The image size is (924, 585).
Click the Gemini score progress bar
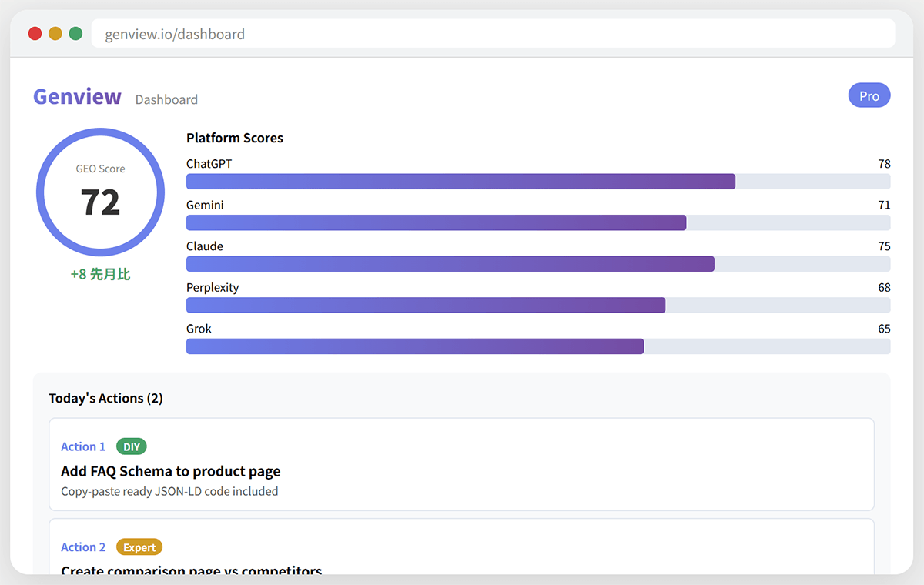(537, 222)
